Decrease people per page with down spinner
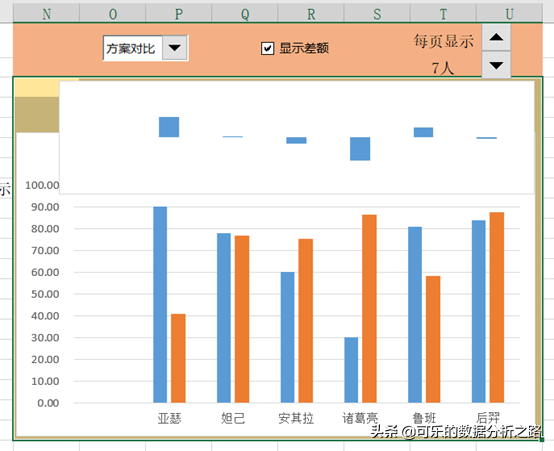The width and height of the screenshot is (554, 451). (496, 65)
